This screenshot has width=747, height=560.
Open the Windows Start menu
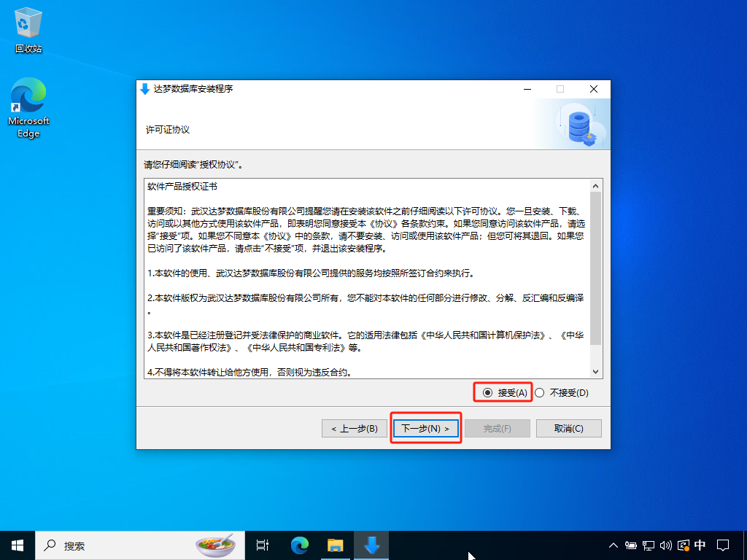(x=18, y=545)
